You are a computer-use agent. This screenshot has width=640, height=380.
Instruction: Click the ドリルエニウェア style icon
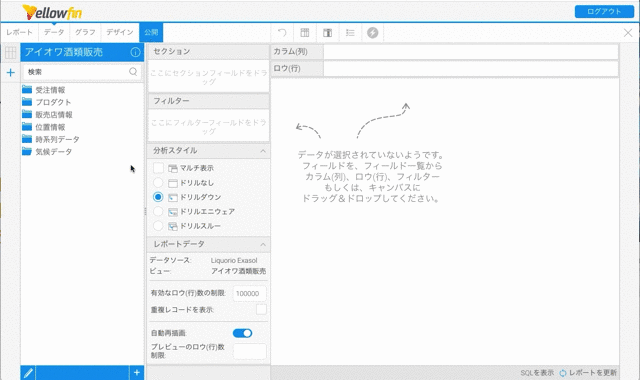[x=173, y=212]
